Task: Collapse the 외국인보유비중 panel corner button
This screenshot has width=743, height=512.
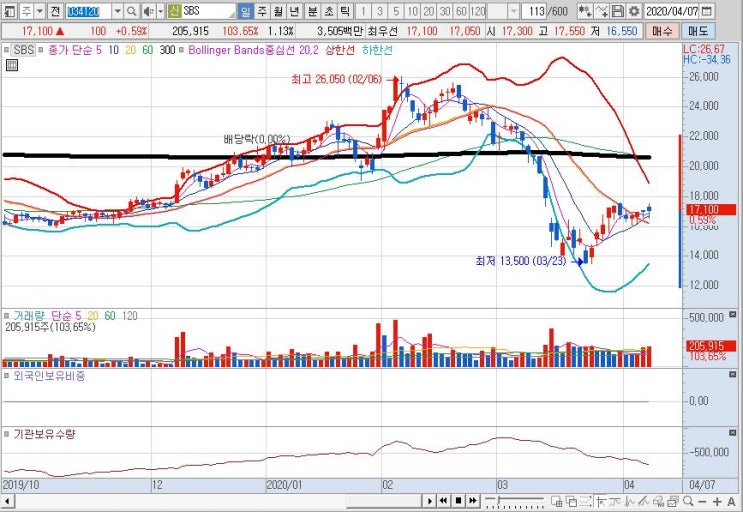Action: [733, 375]
